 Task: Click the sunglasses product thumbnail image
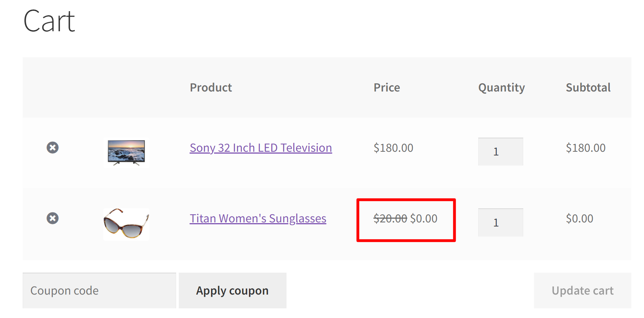[x=126, y=224]
